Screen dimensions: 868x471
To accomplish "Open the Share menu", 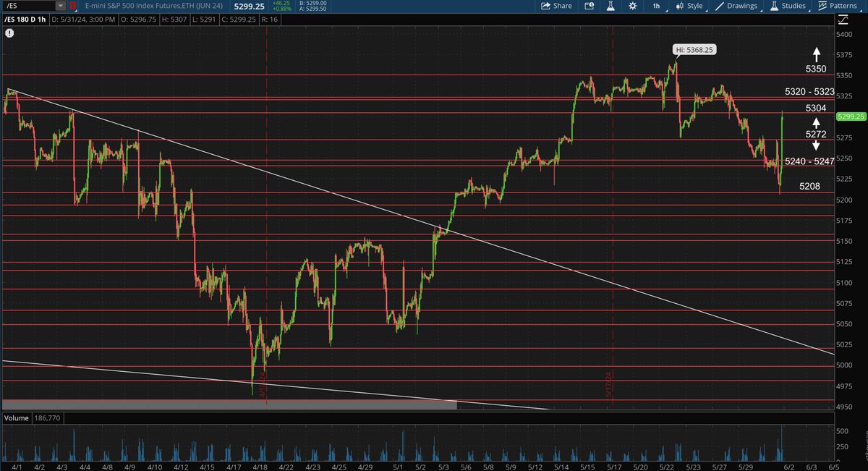I will (x=556, y=6).
